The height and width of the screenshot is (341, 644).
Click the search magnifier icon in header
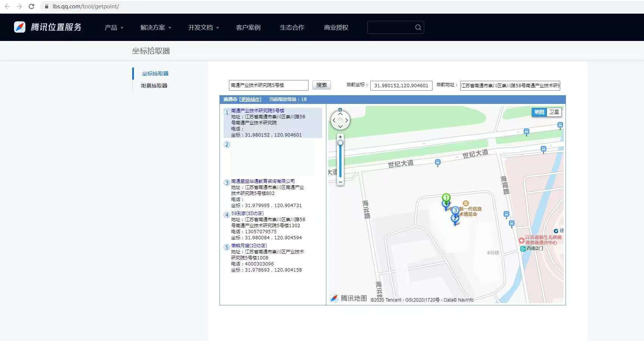point(418,27)
